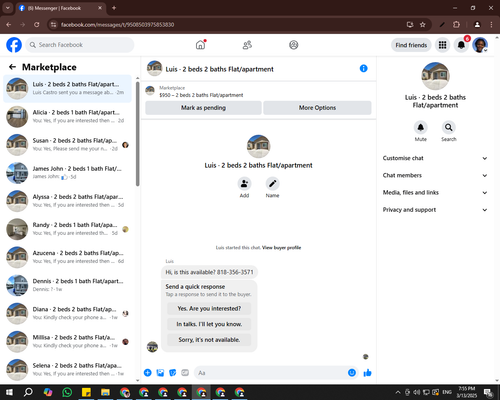This screenshot has width=500, height=400.
Task: Click Find friends button
Action: coord(411,45)
